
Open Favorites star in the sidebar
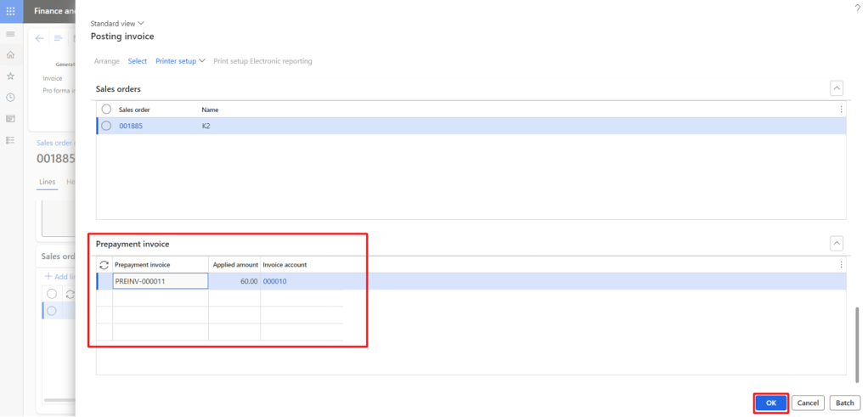coord(10,76)
